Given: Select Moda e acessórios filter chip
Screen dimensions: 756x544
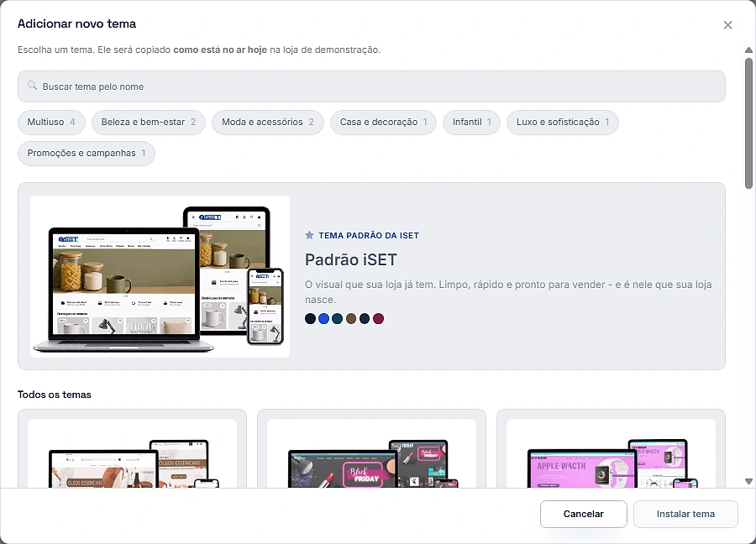Looking at the screenshot, I should tap(268, 123).
